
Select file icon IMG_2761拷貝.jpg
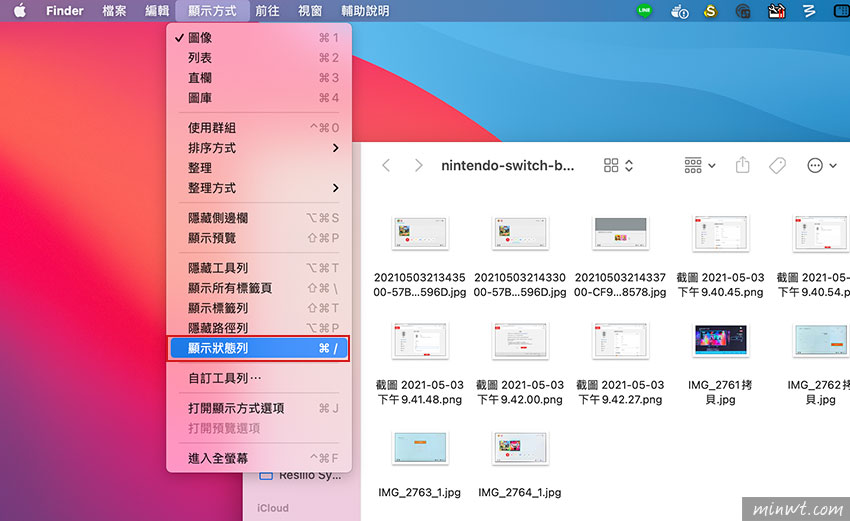pos(720,339)
